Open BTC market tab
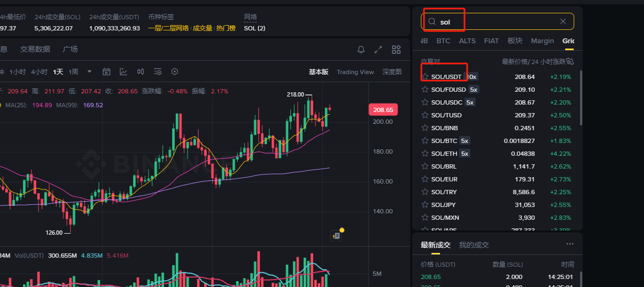This screenshot has height=287, width=644. tap(443, 41)
